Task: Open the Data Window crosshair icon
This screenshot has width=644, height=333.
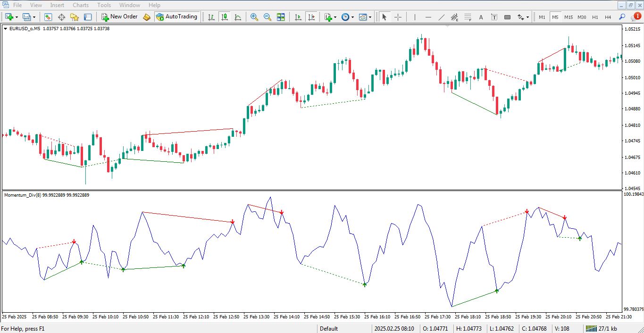Action: click(x=61, y=17)
